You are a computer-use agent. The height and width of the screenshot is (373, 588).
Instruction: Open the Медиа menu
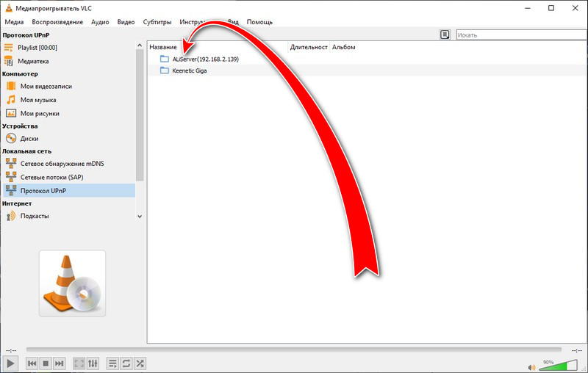pyautogui.click(x=14, y=22)
